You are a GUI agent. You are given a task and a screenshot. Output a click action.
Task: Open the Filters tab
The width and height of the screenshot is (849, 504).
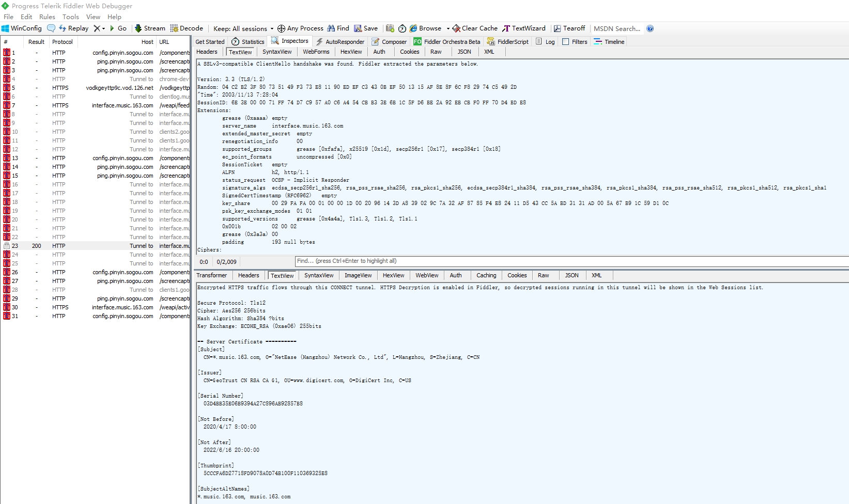575,42
